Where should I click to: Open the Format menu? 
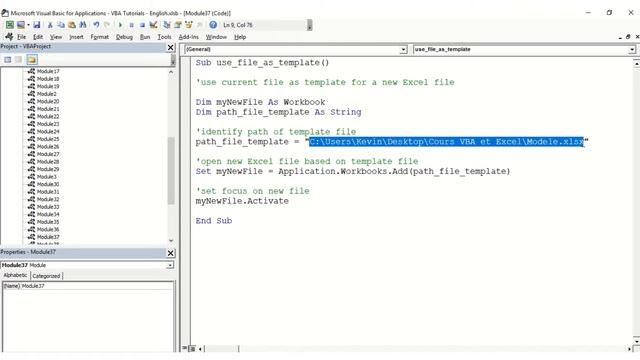100,37
